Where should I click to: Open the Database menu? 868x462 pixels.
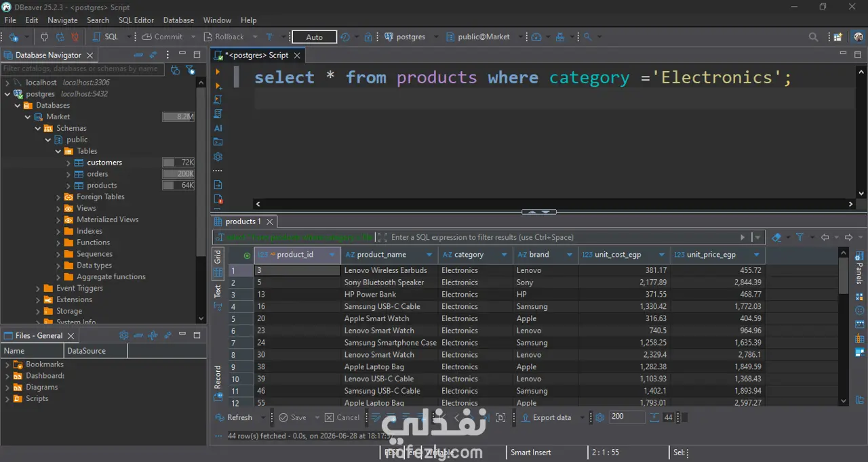178,20
